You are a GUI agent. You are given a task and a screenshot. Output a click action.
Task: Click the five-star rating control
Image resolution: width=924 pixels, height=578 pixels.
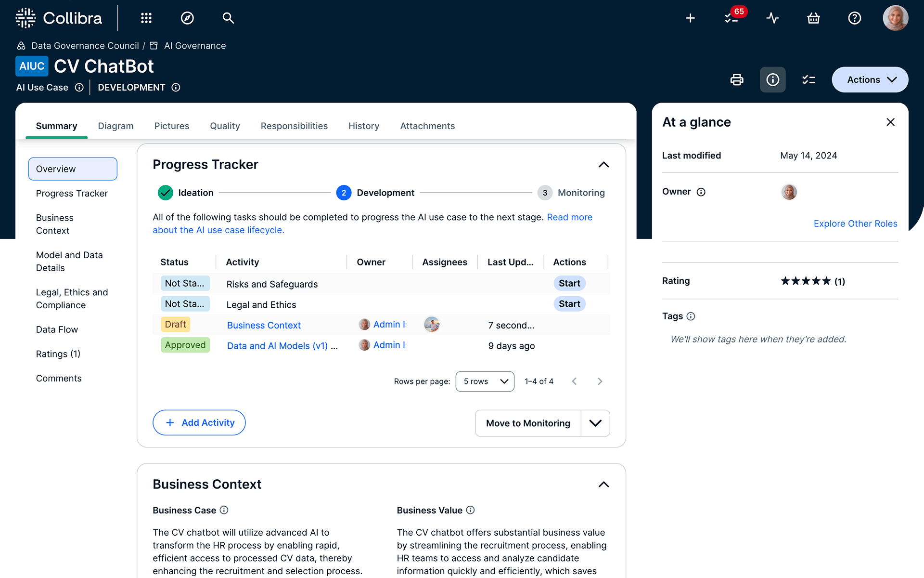(805, 281)
